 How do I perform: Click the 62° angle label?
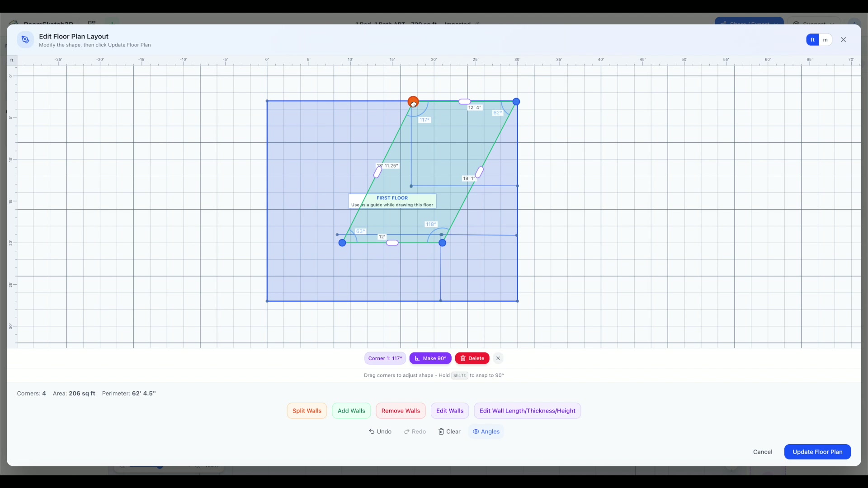click(x=497, y=113)
